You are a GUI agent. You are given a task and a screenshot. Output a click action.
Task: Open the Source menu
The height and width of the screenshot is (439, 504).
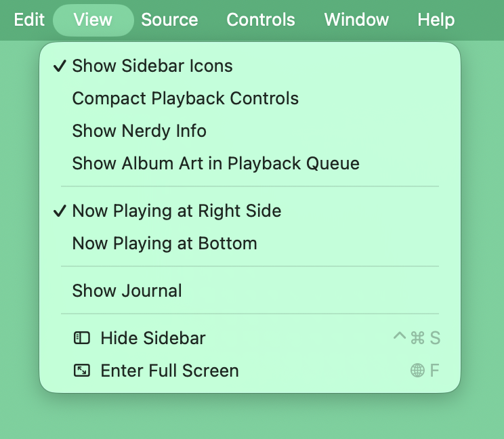click(x=169, y=20)
